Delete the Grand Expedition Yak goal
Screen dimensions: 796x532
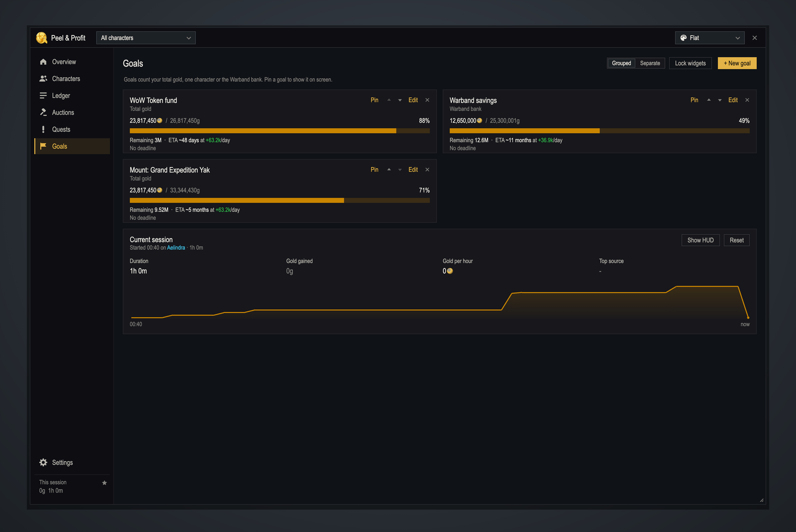pyautogui.click(x=427, y=170)
